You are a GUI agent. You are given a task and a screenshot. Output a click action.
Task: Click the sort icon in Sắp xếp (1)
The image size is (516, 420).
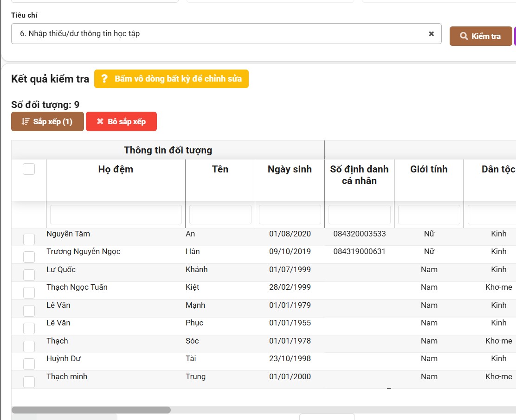[x=26, y=121]
